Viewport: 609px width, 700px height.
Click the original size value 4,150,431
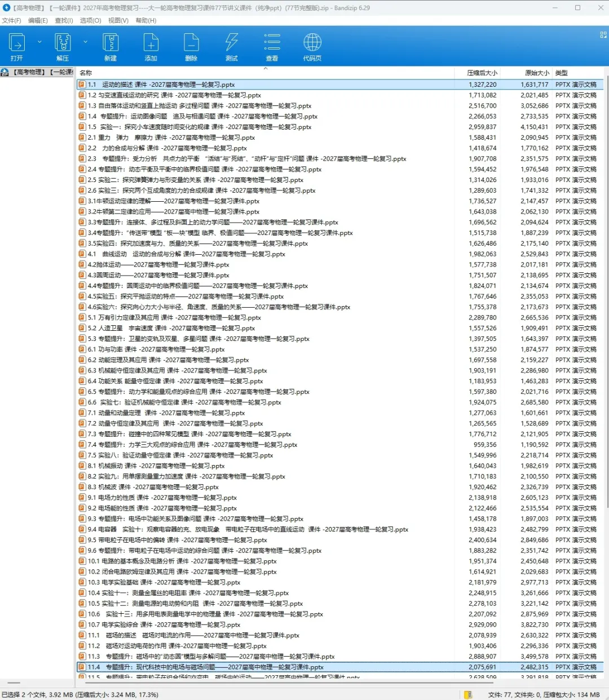pyautogui.click(x=535, y=127)
